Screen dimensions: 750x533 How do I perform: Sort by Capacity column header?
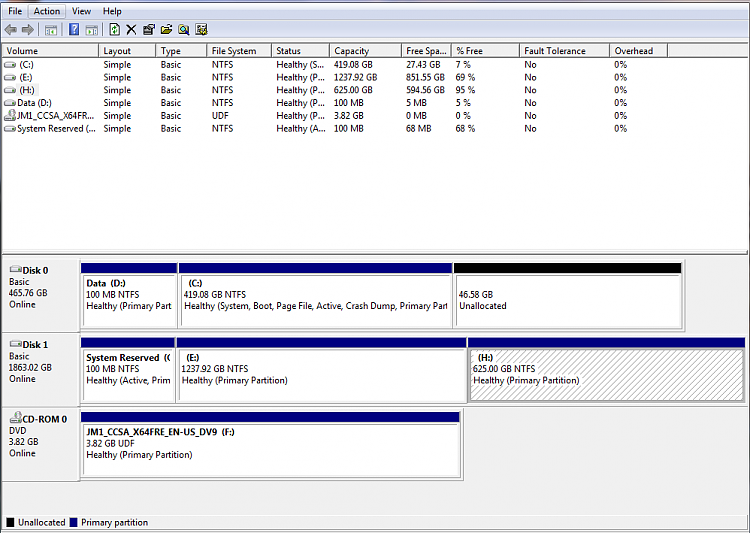(x=365, y=51)
